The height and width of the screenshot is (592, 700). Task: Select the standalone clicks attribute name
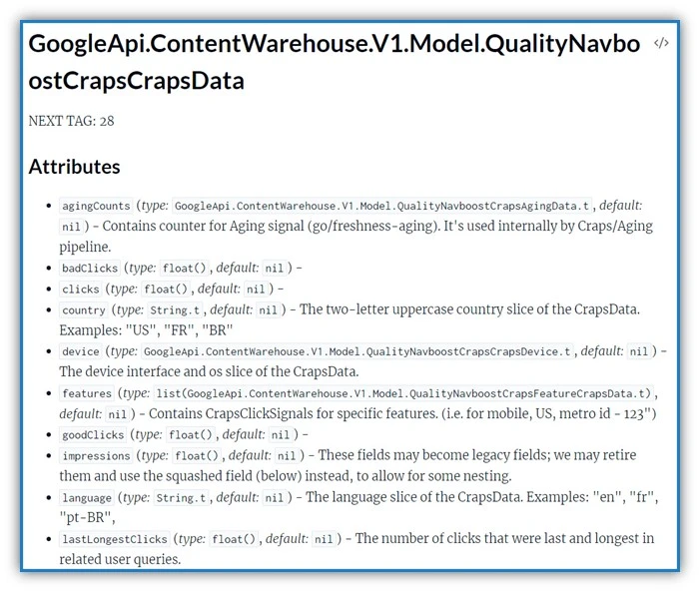click(81, 290)
